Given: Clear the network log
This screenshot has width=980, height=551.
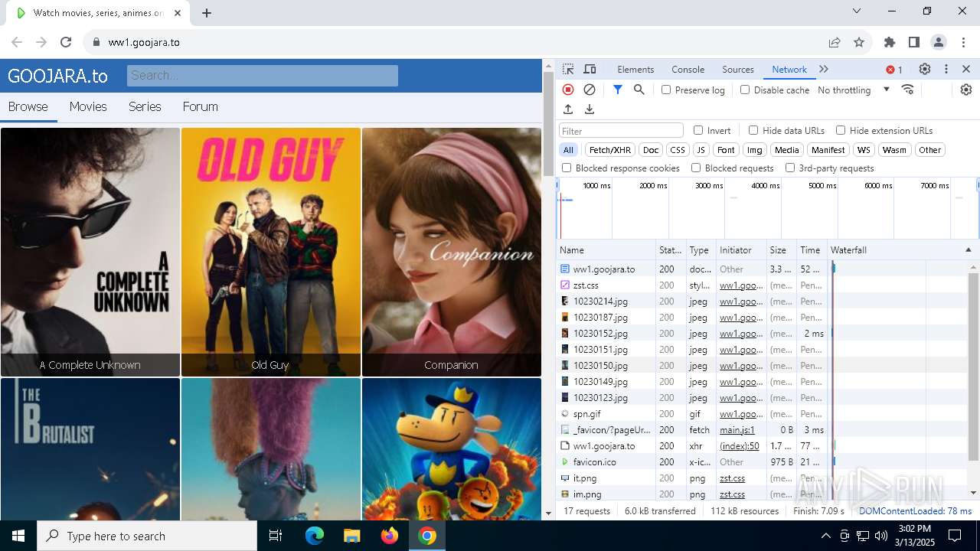Looking at the screenshot, I should coord(590,90).
